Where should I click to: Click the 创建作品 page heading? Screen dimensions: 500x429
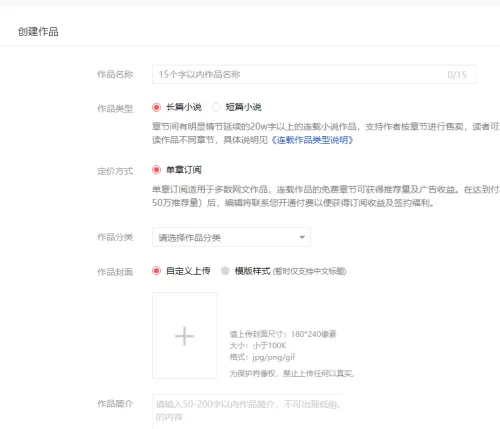coord(38,32)
